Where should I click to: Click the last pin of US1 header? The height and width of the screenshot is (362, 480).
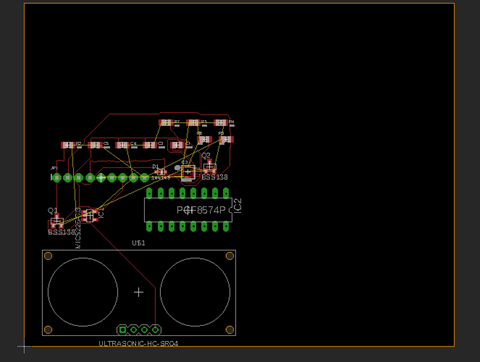pyautogui.click(x=155, y=330)
